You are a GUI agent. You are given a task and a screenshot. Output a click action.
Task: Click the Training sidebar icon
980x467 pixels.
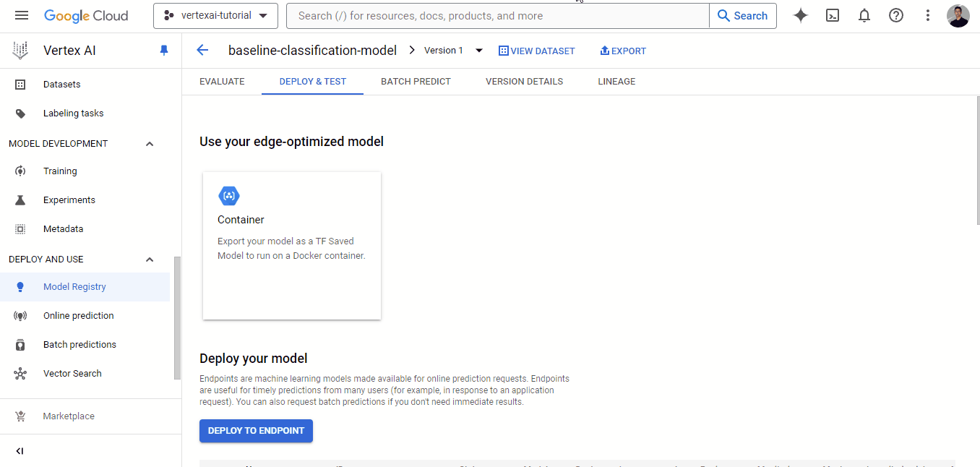point(20,171)
